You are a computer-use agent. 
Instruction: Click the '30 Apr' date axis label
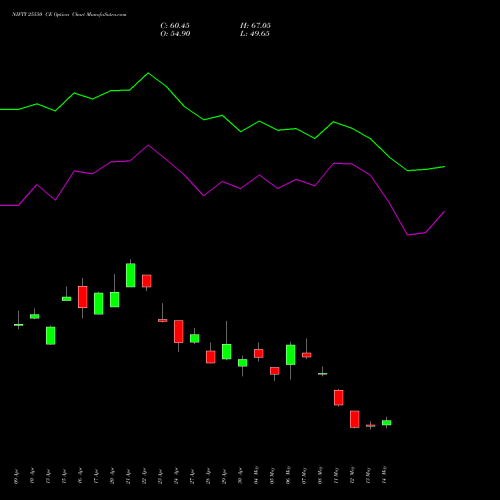tap(240, 477)
